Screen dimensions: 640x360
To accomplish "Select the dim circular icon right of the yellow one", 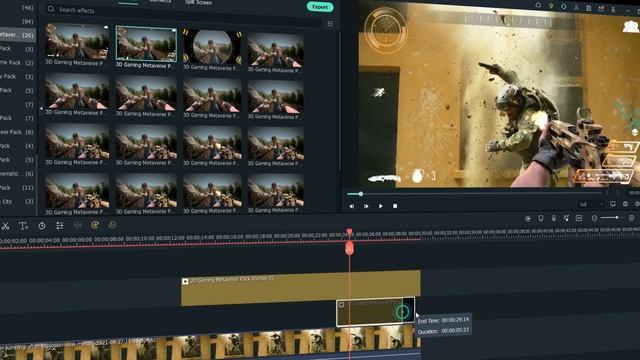I will click(112, 224).
